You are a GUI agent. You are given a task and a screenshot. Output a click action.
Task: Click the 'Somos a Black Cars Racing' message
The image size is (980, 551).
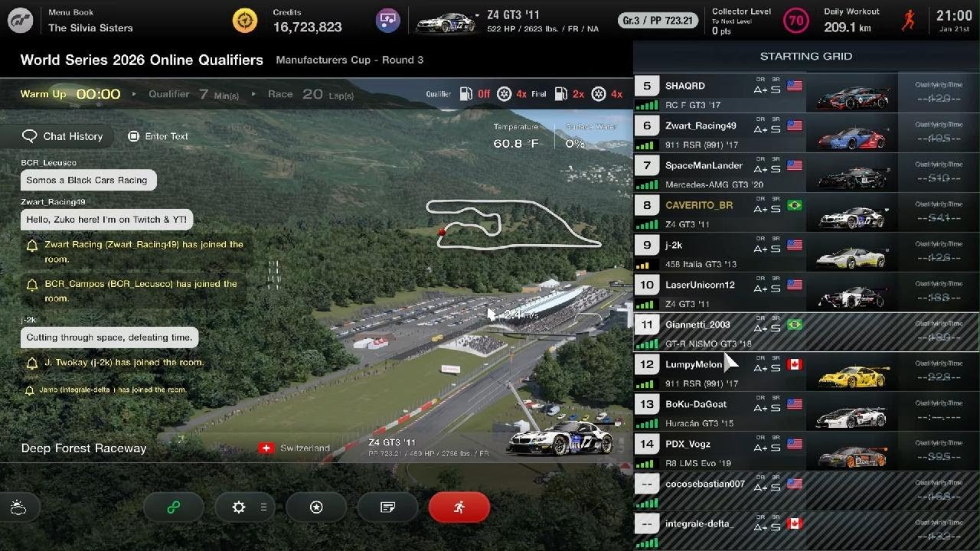(87, 180)
